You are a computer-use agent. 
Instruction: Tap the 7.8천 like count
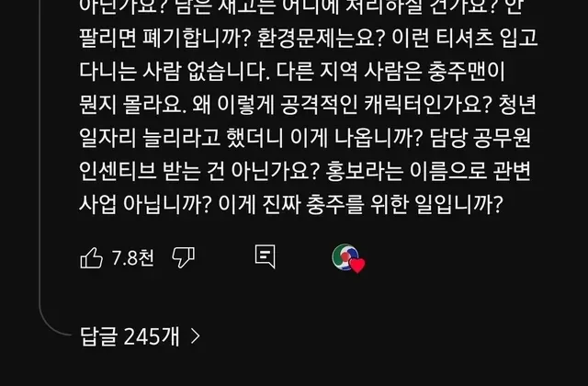132,258
